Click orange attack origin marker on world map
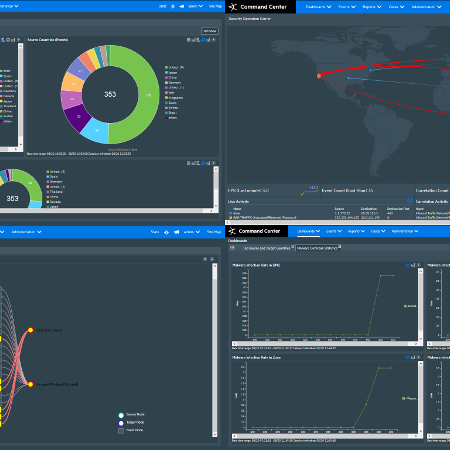The width and height of the screenshot is (450, 450). [x=319, y=76]
